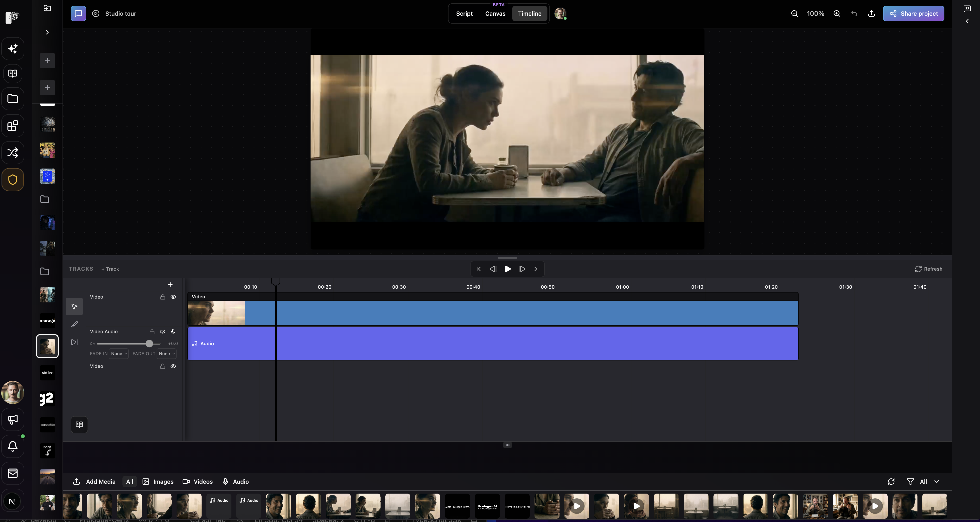
Task: Click the zoom in magnifier icon
Action: tap(837, 14)
